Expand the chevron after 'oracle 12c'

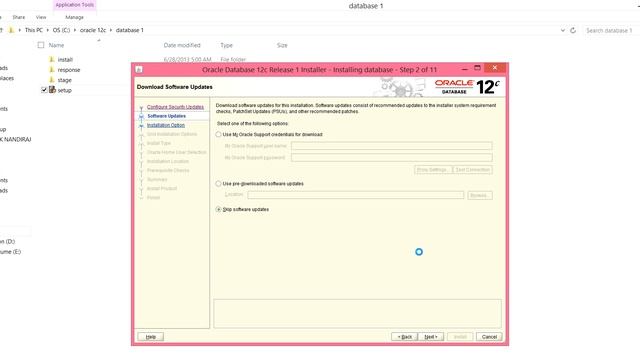[x=111, y=30]
